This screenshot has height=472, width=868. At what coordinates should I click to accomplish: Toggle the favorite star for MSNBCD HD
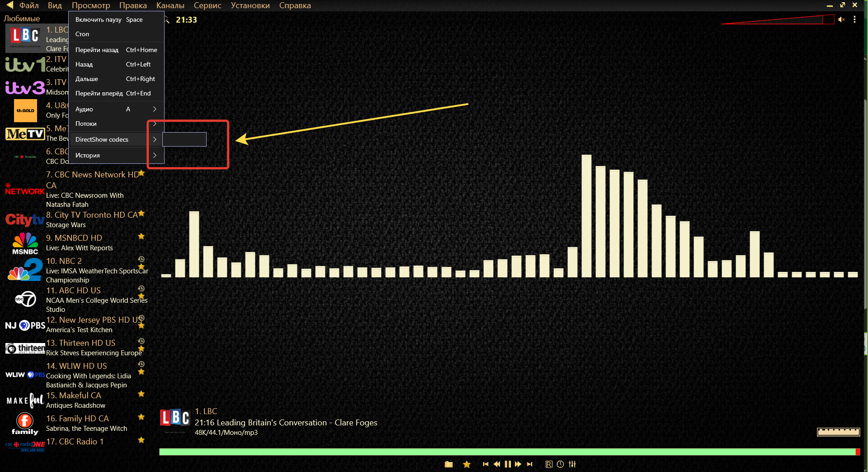click(x=141, y=237)
